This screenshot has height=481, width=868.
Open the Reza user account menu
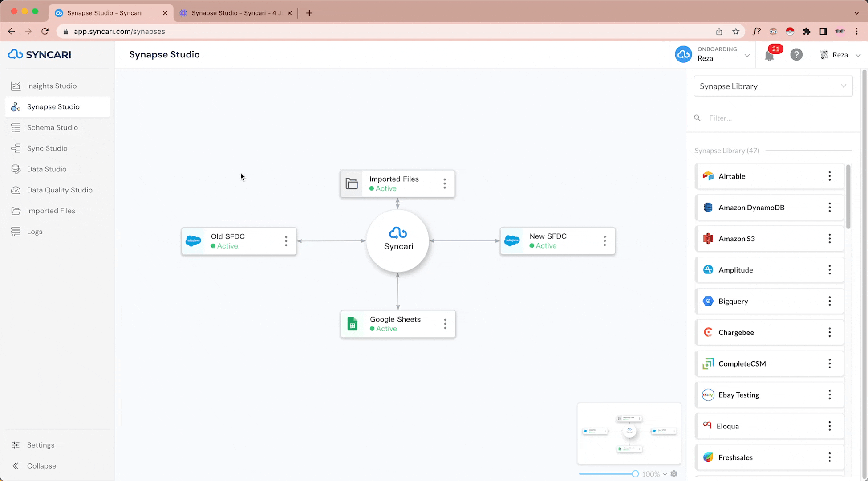click(x=840, y=55)
